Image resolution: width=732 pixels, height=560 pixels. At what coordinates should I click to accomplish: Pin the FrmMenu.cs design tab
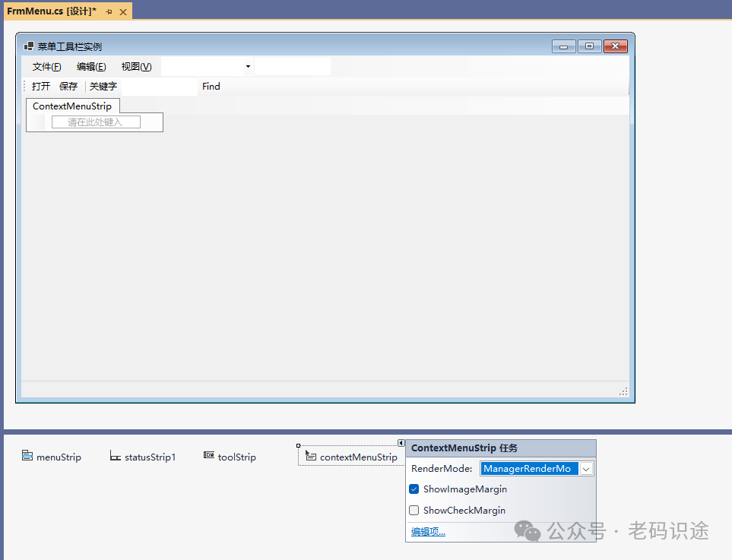tap(109, 11)
